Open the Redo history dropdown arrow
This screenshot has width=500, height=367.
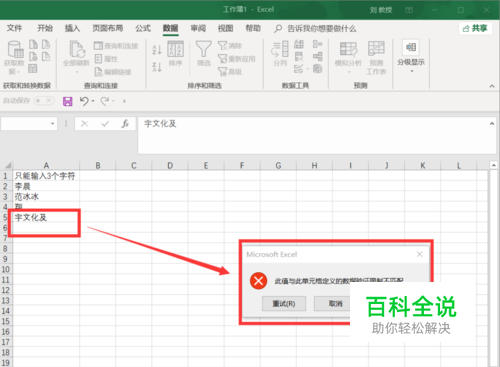[x=114, y=101]
